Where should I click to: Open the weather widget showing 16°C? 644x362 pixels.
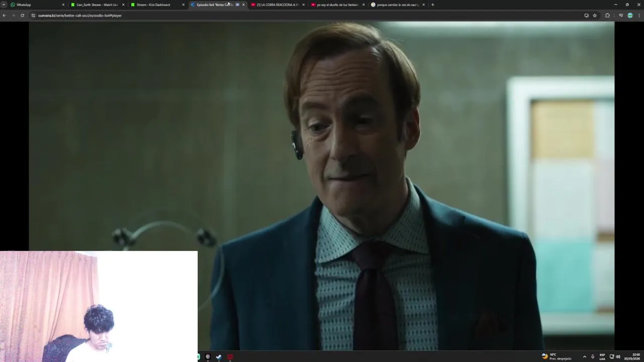[556, 356]
